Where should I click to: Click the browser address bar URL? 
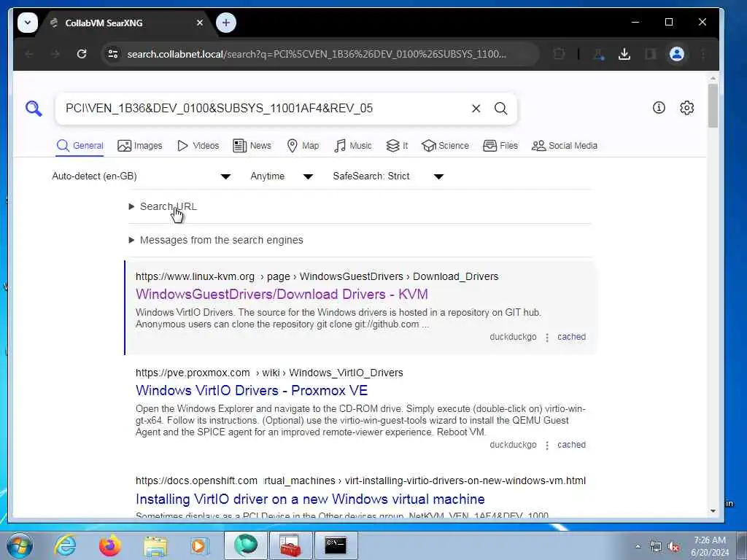click(317, 54)
